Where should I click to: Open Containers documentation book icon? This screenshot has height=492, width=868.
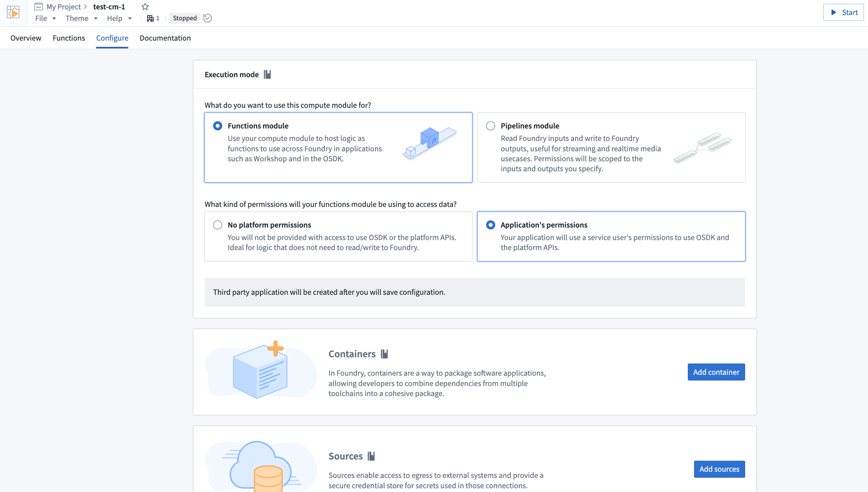pyautogui.click(x=385, y=354)
